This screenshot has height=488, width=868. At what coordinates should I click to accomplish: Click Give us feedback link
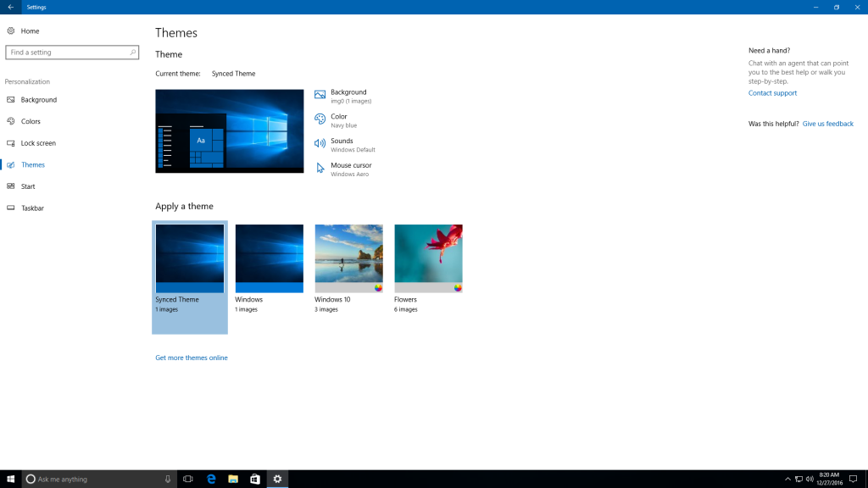[x=827, y=124]
